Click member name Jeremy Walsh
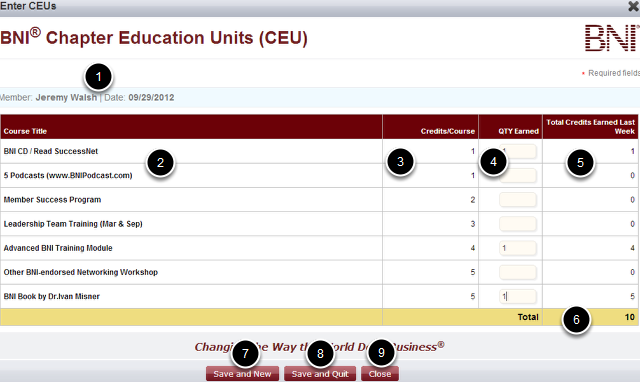Screen dimensions: 640x382 pyautogui.click(x=66, y=98)
